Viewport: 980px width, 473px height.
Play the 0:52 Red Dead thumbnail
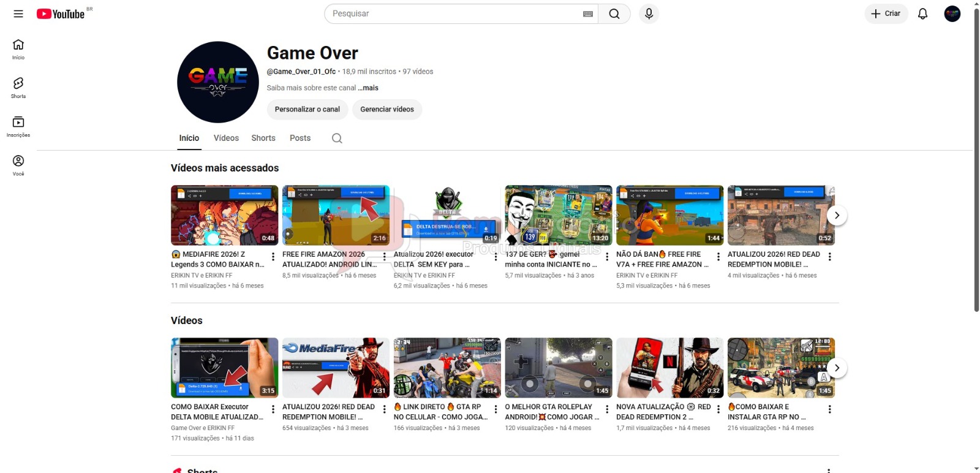click(781, 215)
